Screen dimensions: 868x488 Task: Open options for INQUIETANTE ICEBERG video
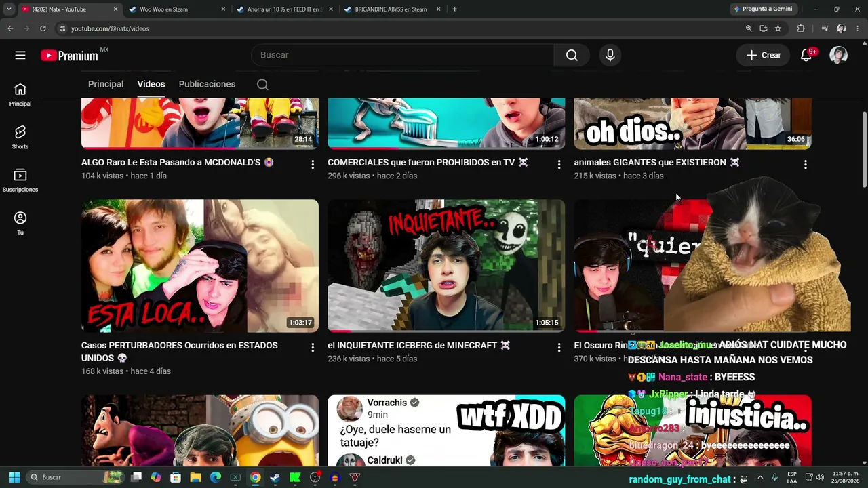coord(559,348)
